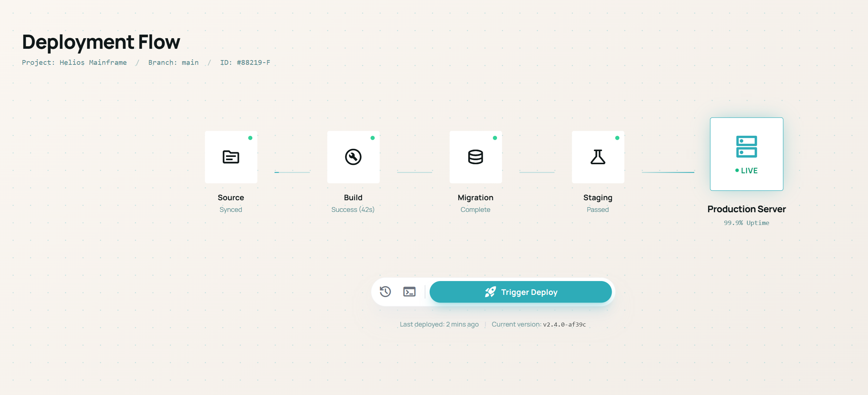Open the Branch: main breadcrumb

click(173, 62)
